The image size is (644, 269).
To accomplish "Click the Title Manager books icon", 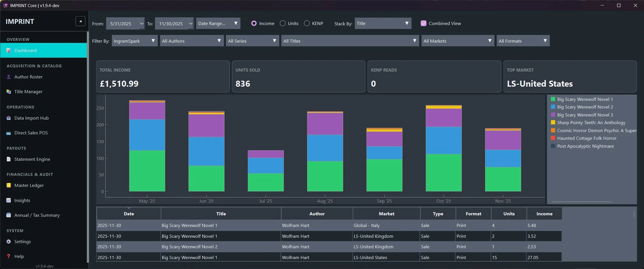I will pyautogui.click(x=9, y=91).
